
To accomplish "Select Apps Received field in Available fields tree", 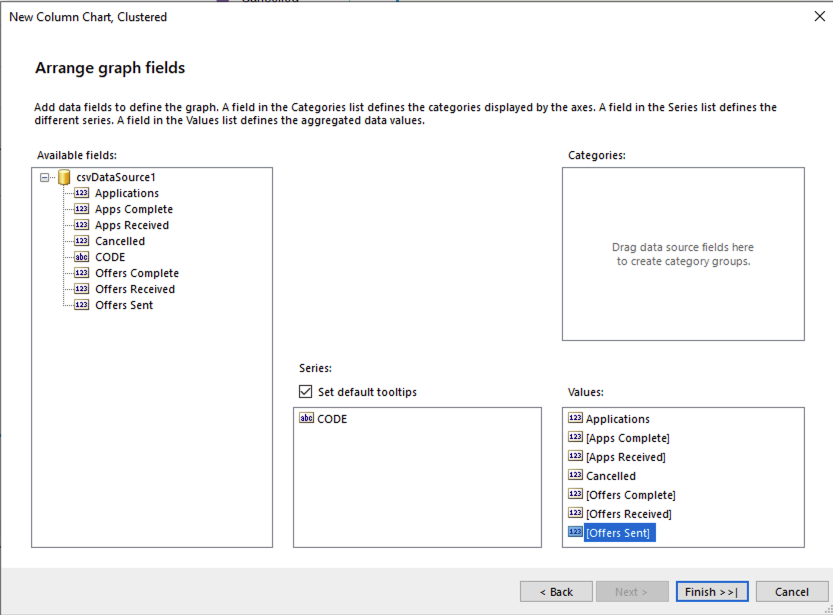I will coord(132,225).
